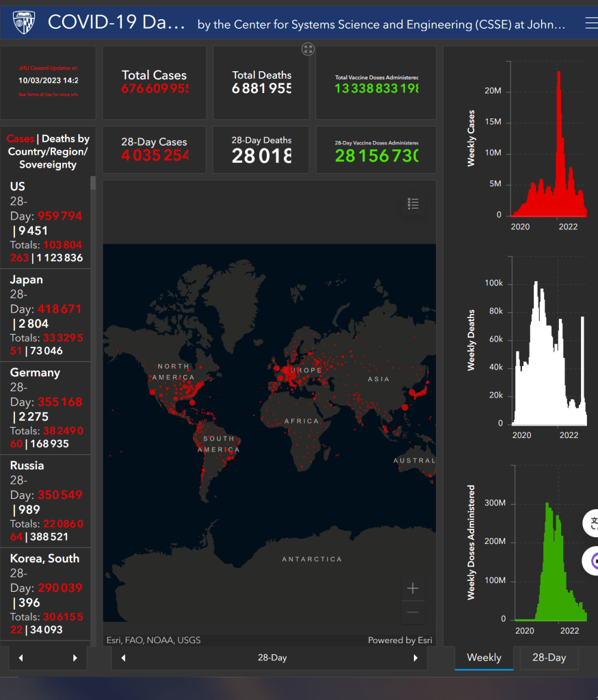Click the country list vertical scrollbar
Screen dimensions: 598x700
[x=93, y=183]
